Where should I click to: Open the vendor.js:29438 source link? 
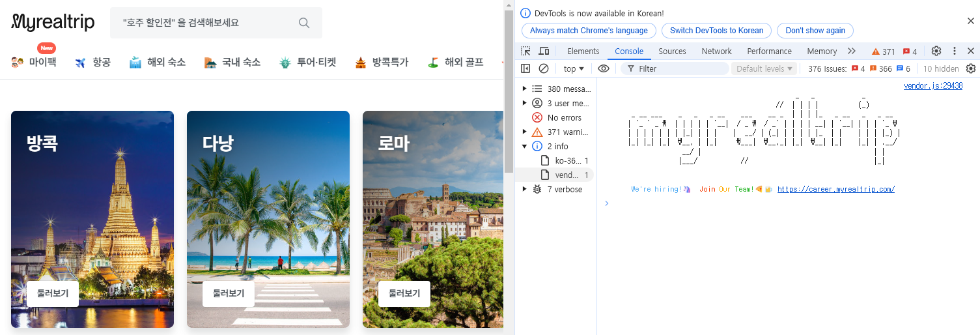932,86
